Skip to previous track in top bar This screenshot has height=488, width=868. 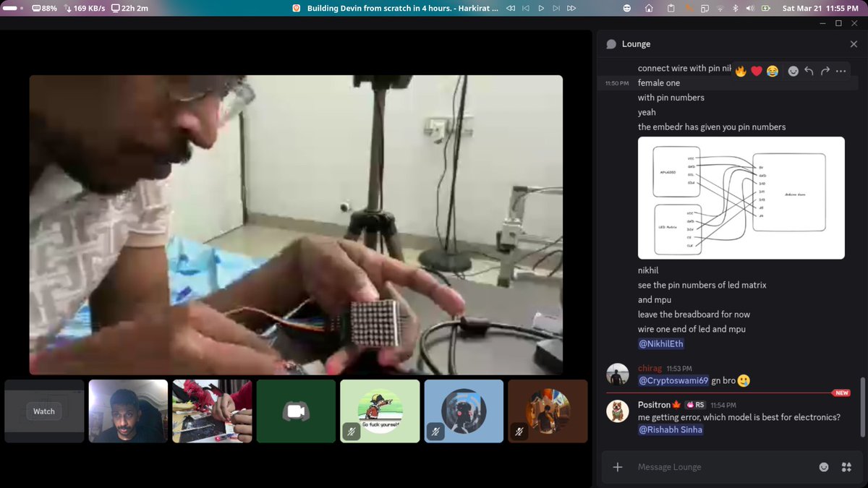point(526,9)
